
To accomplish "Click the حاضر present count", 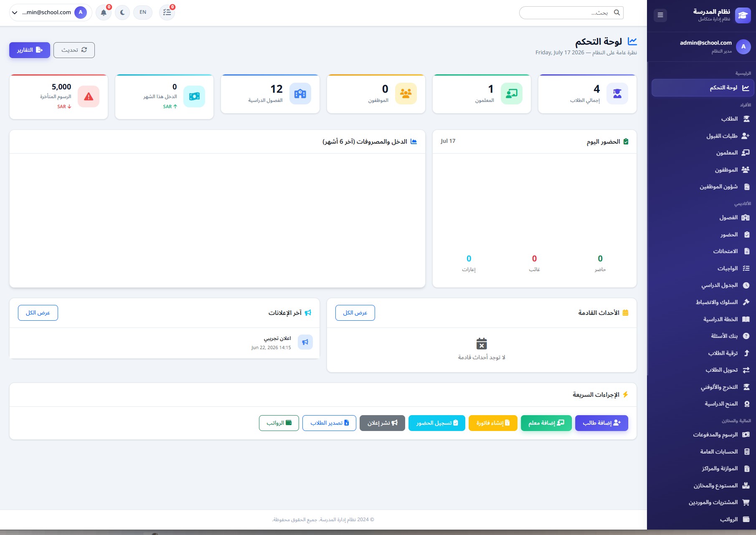I will [600, 259].
